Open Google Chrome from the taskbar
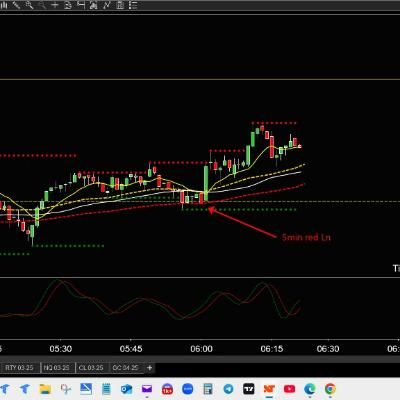The width and height of the screenshot is (400, 400). (x=330, y=389)
